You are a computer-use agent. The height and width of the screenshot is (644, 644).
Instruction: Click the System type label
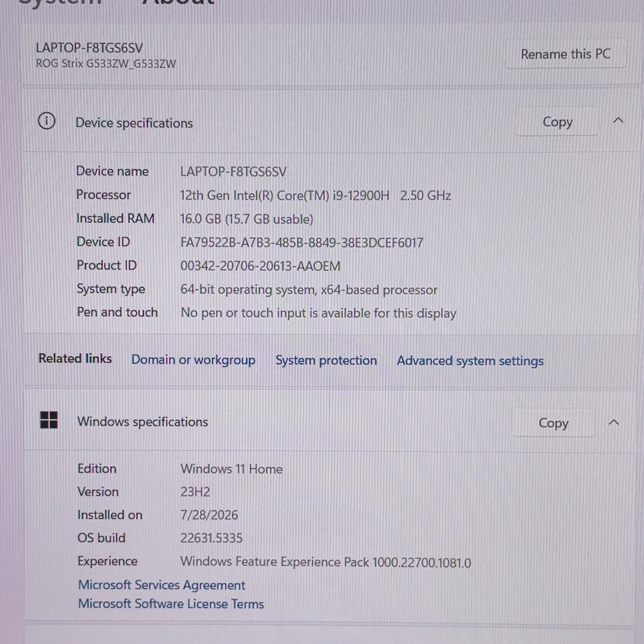coord(111,289)
